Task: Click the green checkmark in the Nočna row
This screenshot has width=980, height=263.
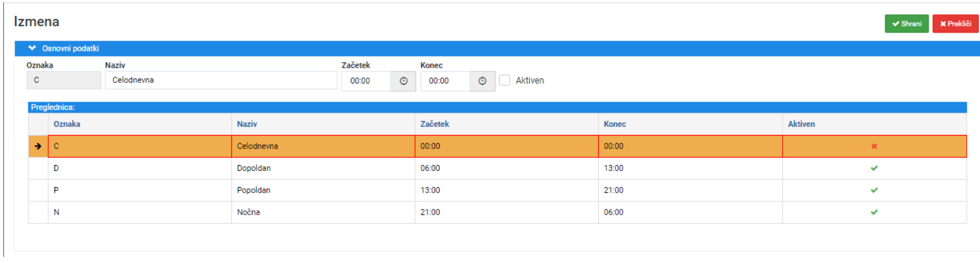Action: (874, 212)
